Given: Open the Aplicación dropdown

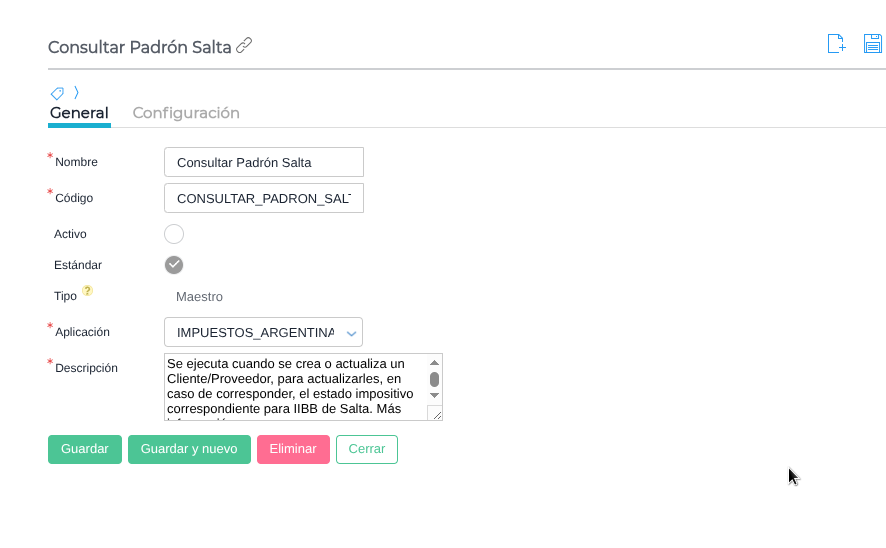Looking at the screenshot, I should point(263,332).
